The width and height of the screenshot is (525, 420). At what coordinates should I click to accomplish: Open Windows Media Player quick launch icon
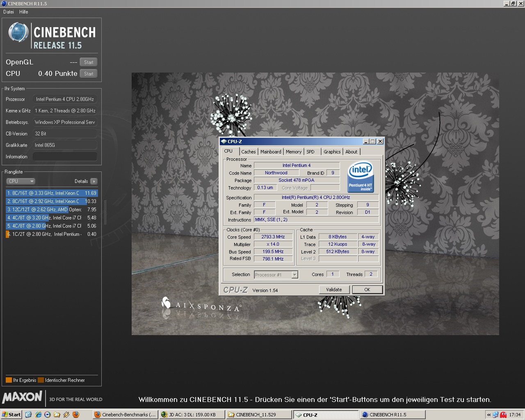(48, 415)
